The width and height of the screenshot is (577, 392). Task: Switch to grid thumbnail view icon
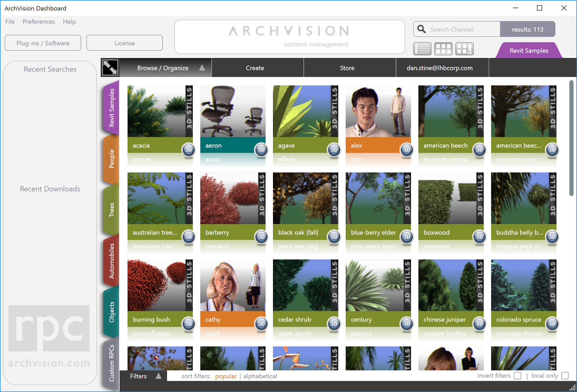coord(443,49)
